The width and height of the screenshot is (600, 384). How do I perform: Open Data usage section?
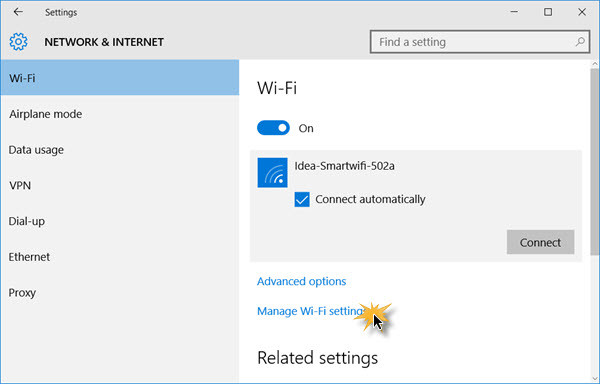click(120, 150)
